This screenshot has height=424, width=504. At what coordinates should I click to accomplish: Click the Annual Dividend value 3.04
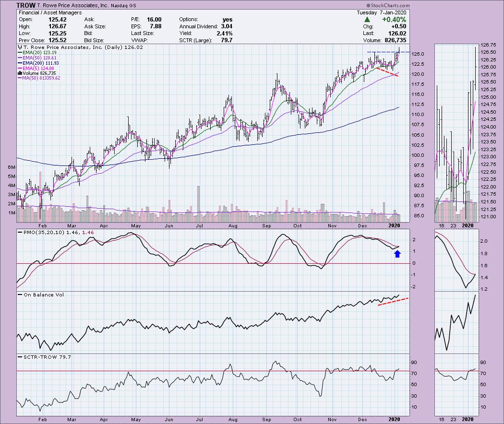[227, 26]
